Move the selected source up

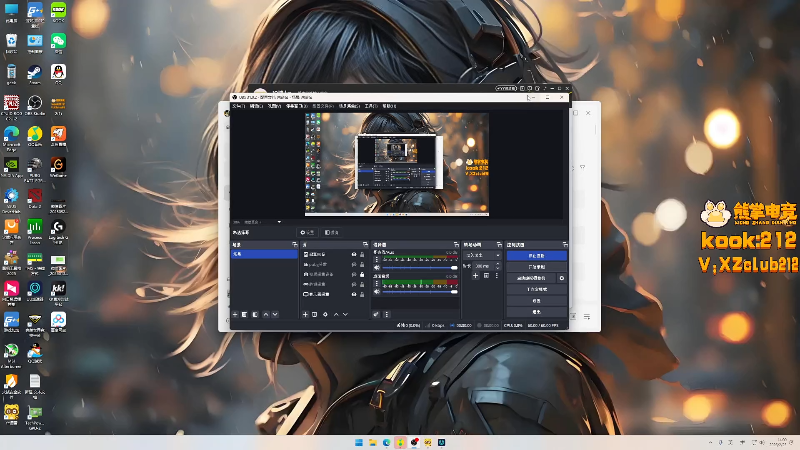336,314
